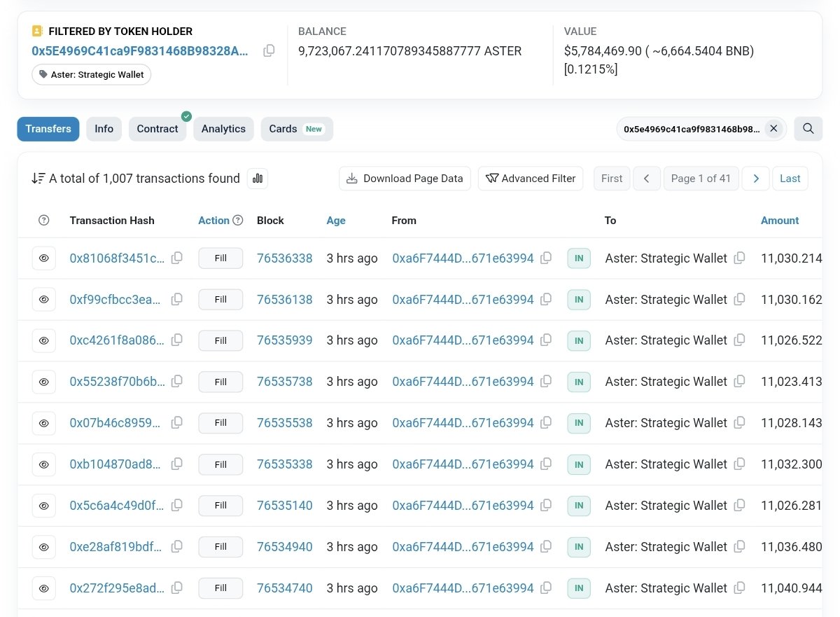Open the Contract tab

pyautogui.click(x=157, y=129)
